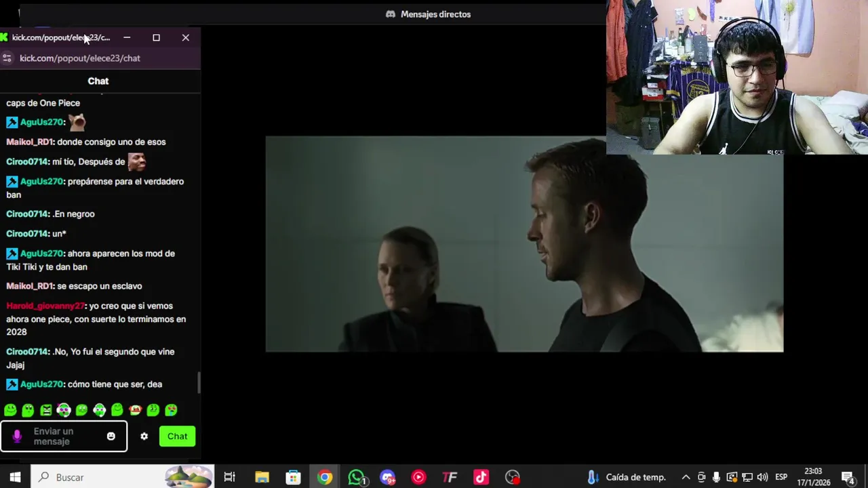Viewport: 868px width, 488px height.
Task: Open the Windows Start menu
Action: tap(15, 477)
